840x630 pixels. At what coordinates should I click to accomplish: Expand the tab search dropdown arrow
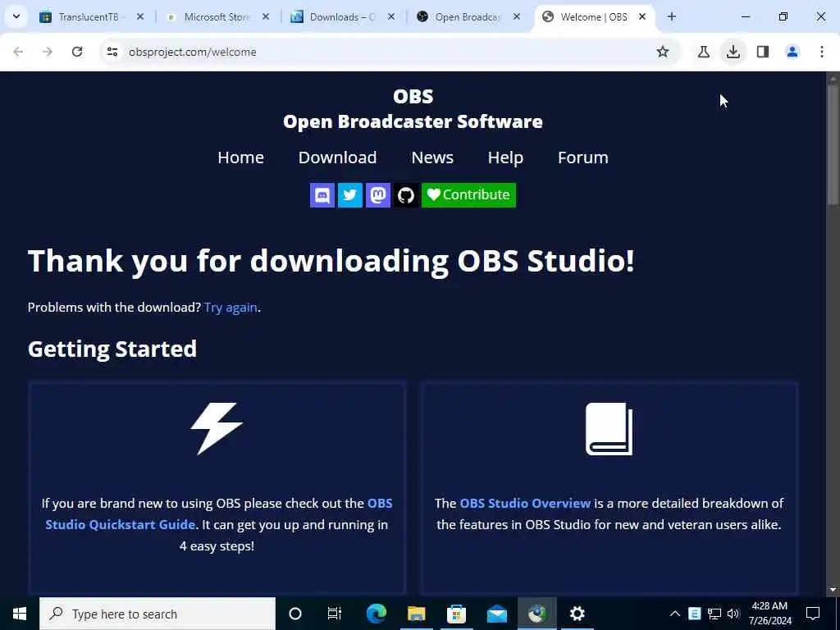pyautogui.click(x=16, y=16)
